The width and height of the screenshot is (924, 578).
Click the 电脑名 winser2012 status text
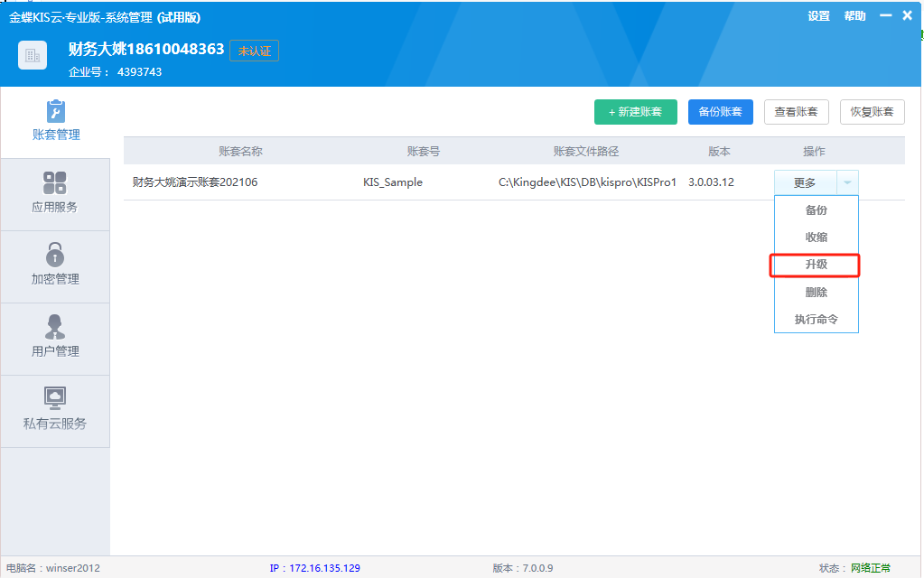pyautogui.click(x=53, y=568)
